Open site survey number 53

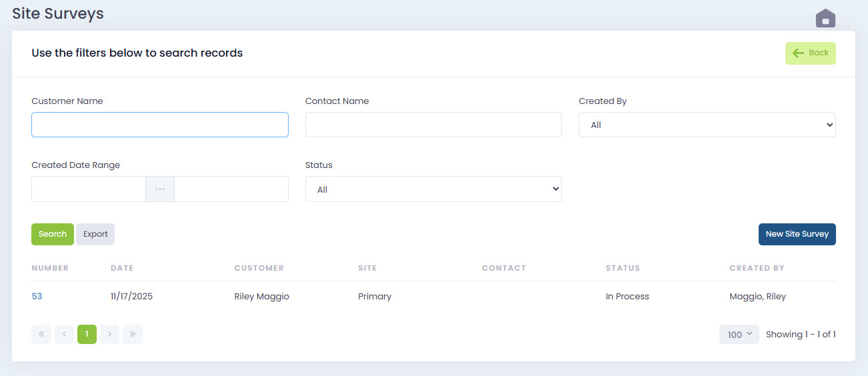click(x=37, y=296)
